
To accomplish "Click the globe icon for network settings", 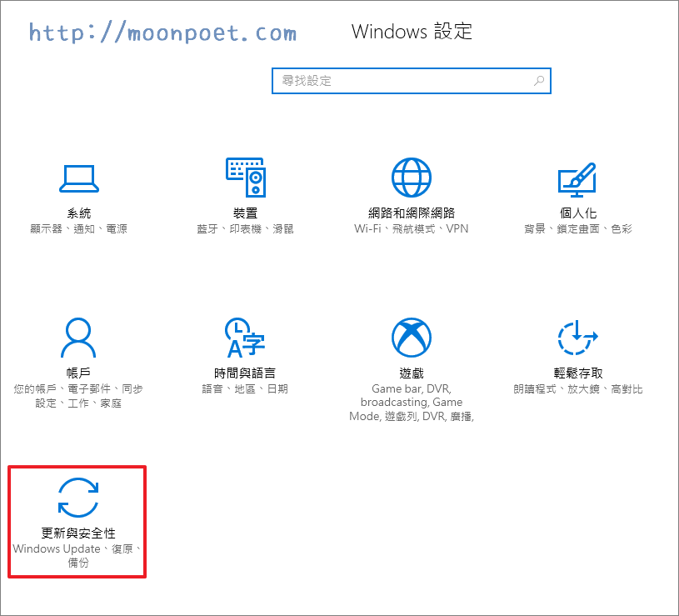I will [412, 177].
